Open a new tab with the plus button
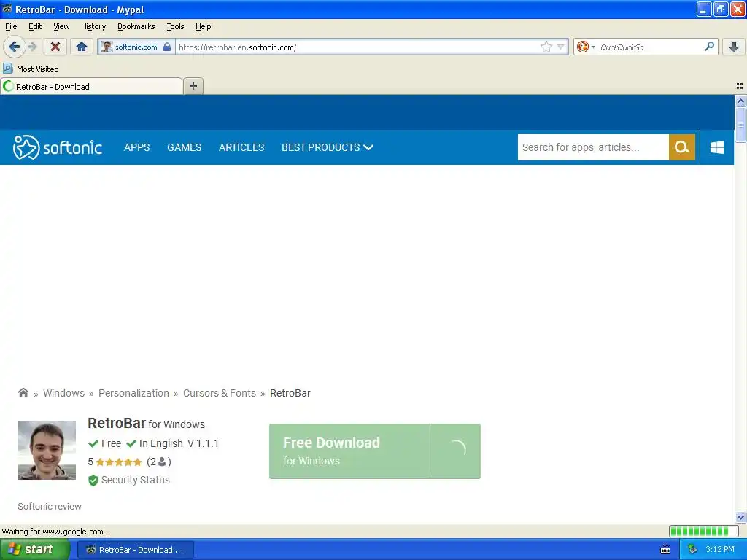The width and height of the screenshot is (747, 560). coord(193,86)
